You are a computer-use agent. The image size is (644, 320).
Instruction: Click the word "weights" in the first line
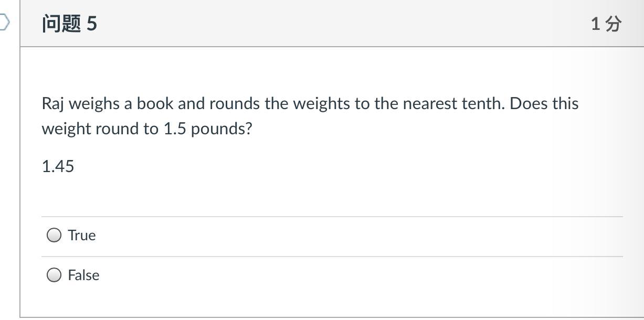pos(321,104)
